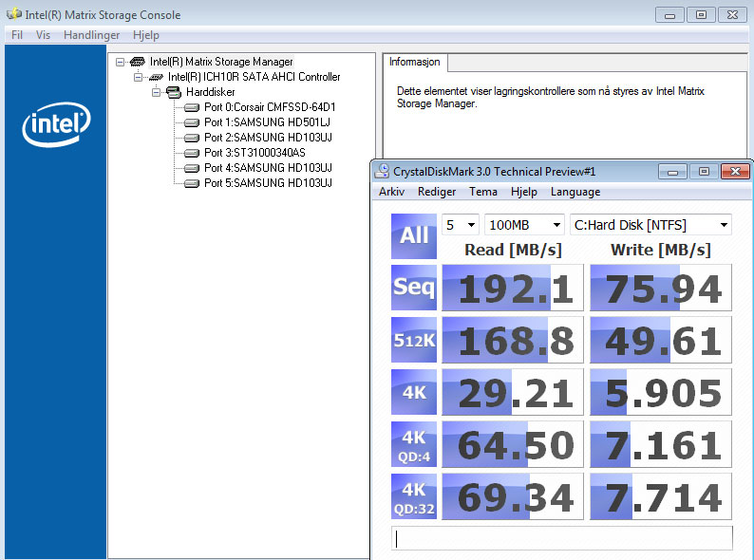
Task: Click 4K QD:4 write result 7.161
Action: (661, 444)
